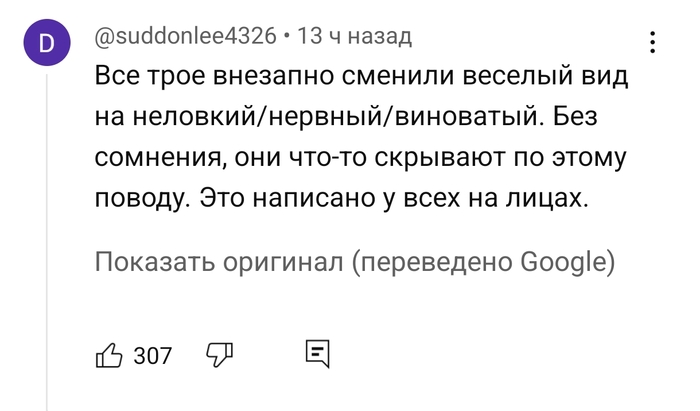Click the word "лицах" ending the comment

pos(549,199)
